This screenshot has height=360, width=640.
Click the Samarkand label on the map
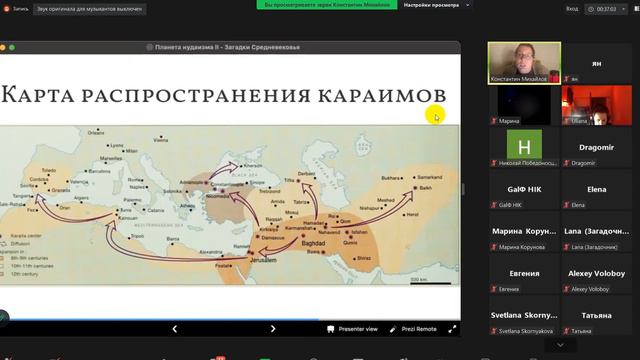tap(430, 177)
